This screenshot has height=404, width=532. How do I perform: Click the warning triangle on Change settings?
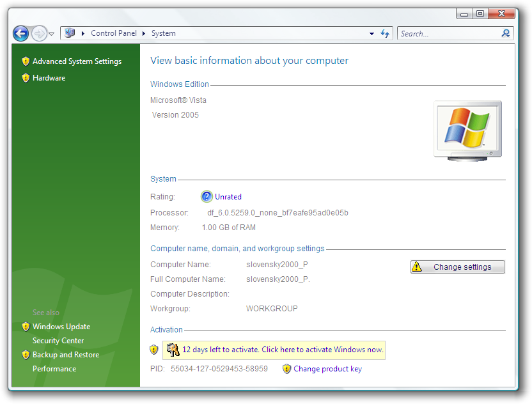(x=417, y=267)
